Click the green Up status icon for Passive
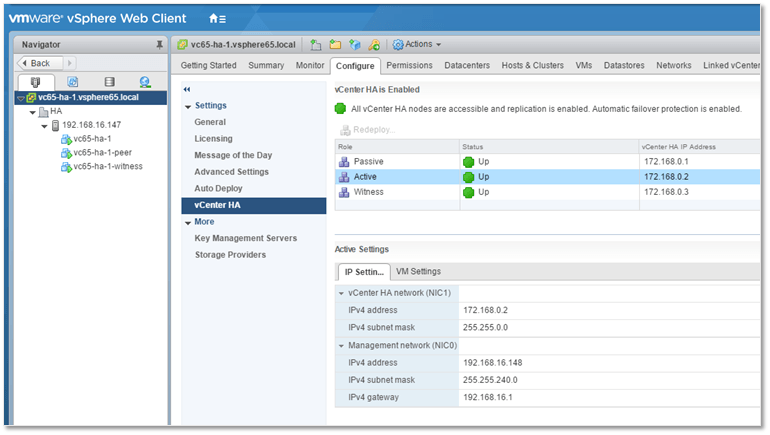The height and width of the screenshot is (435, 770). 468,162
